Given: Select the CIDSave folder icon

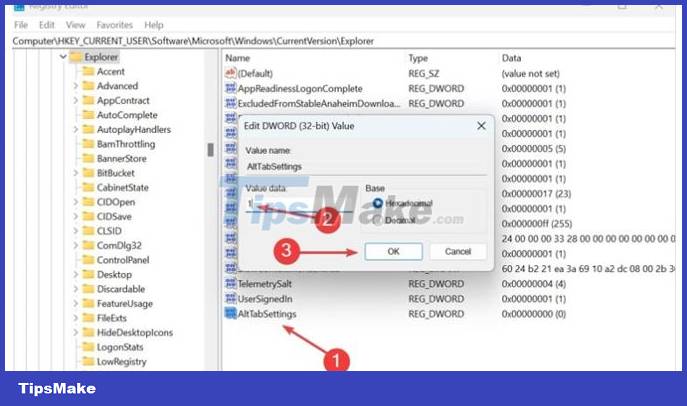Looking at the screenshot, I should click(x=89, y=216).
